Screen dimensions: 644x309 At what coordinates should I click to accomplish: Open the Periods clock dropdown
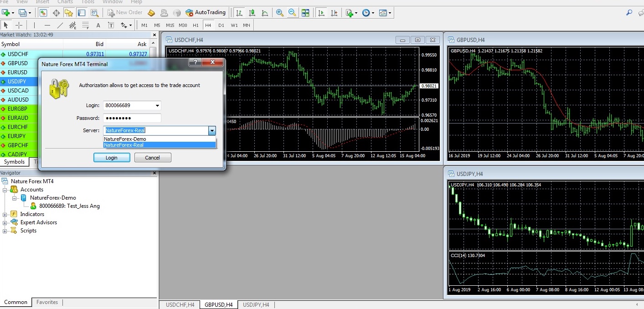tap(368, 13)
